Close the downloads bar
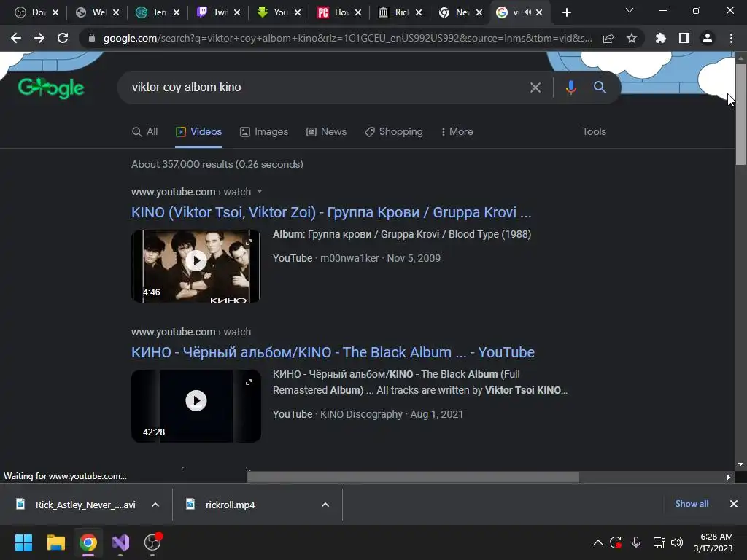747x560 pixels. click(734, 504)
